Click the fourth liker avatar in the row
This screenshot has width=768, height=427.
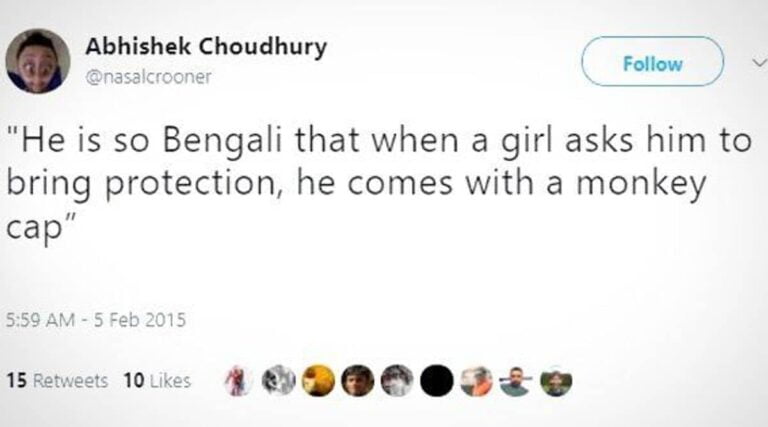click(357, 380)
